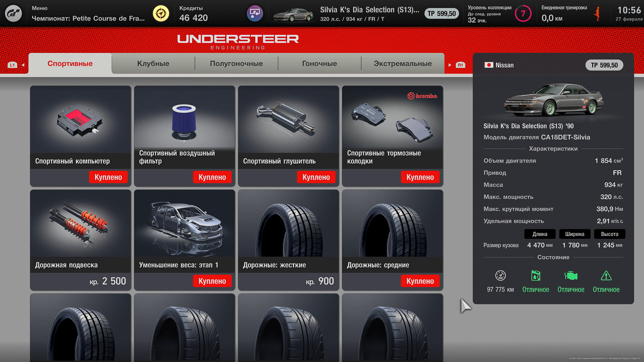
Task: Open the GT logo menu icon
Action: 13,13
